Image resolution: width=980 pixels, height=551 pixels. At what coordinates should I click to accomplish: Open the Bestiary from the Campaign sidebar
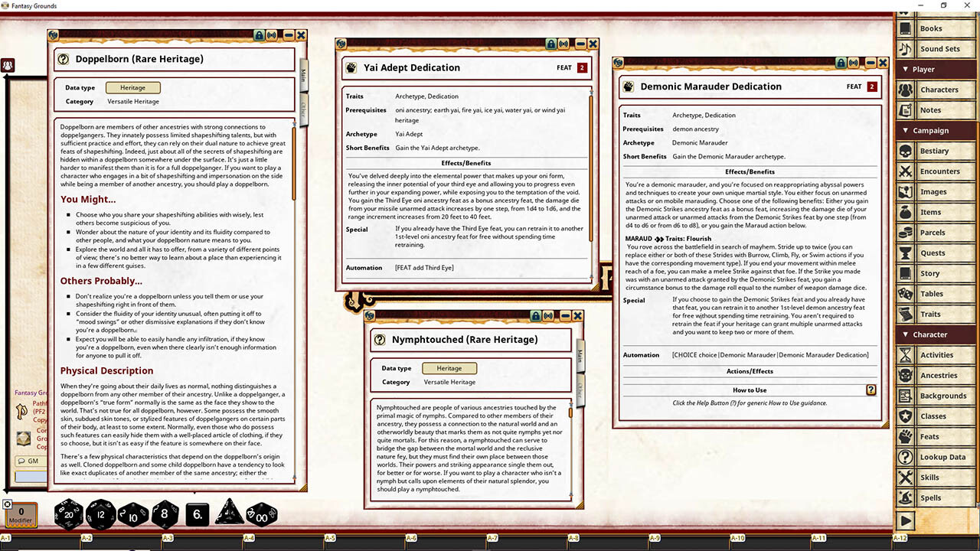[x=939, y=151]
